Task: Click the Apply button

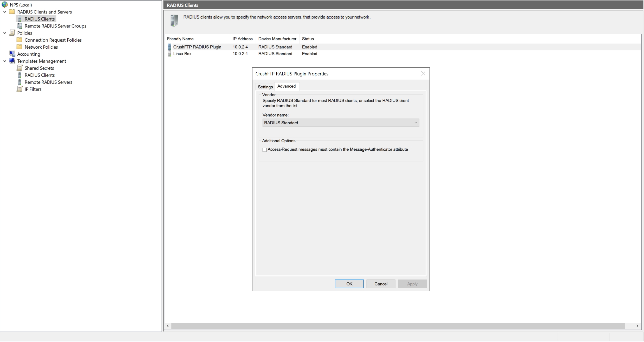Action: coord(412,284)
